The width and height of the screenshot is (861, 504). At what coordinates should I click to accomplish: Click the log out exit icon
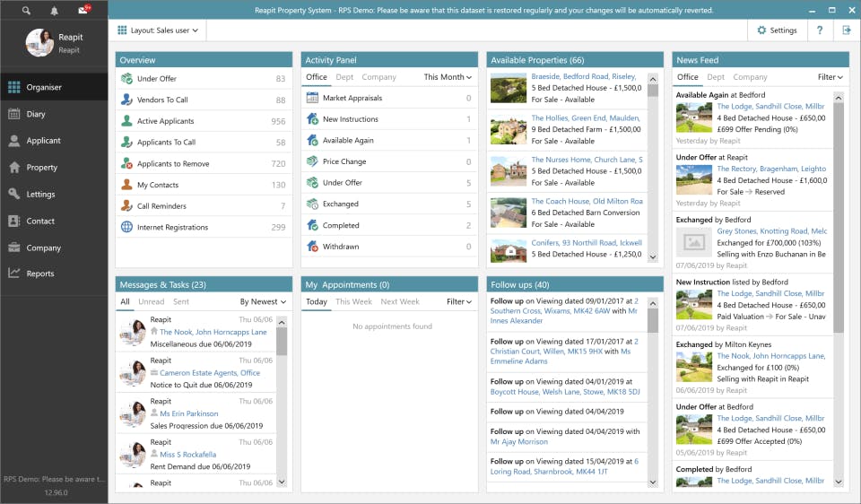[846, 30]
